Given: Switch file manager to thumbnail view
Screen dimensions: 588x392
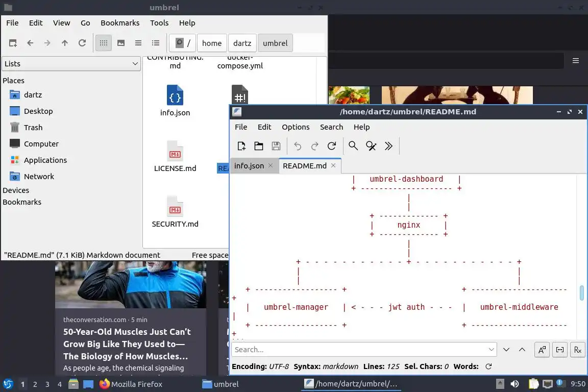Looking at the screenshot, I should pyautogui.click(x=121, y=43).
